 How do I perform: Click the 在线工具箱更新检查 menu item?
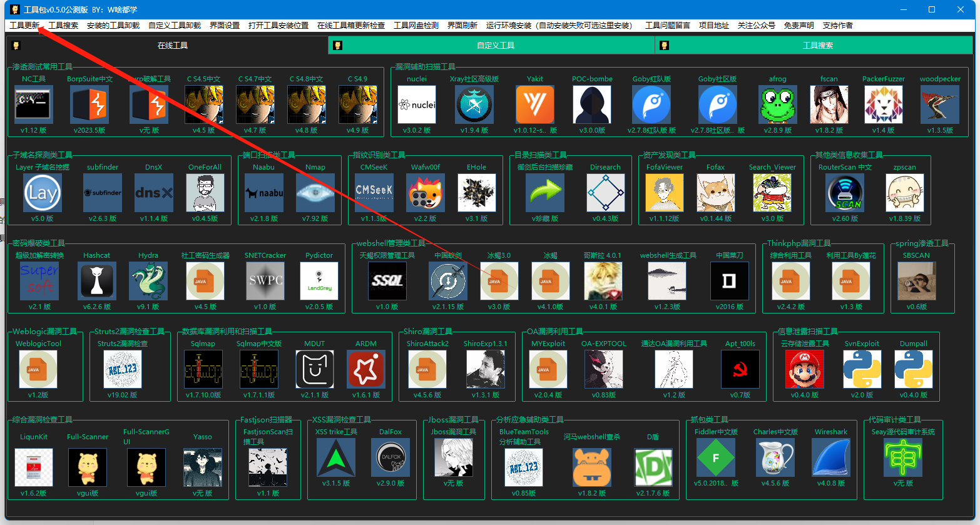(351, 26)
